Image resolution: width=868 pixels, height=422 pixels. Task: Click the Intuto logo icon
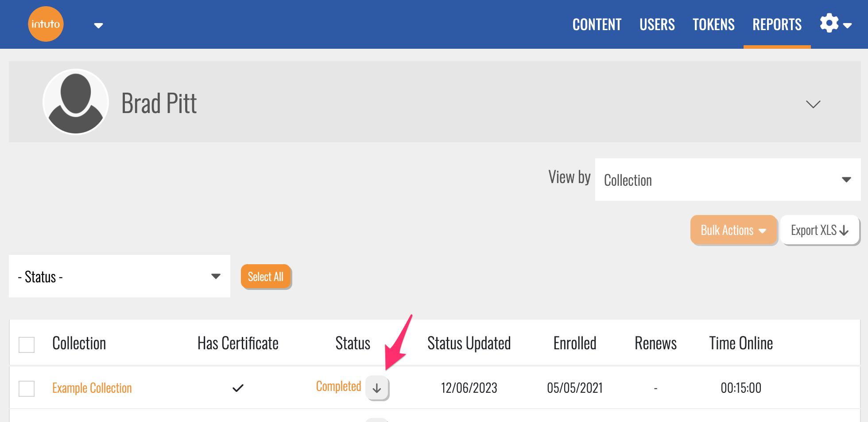[x=46, y=24]
